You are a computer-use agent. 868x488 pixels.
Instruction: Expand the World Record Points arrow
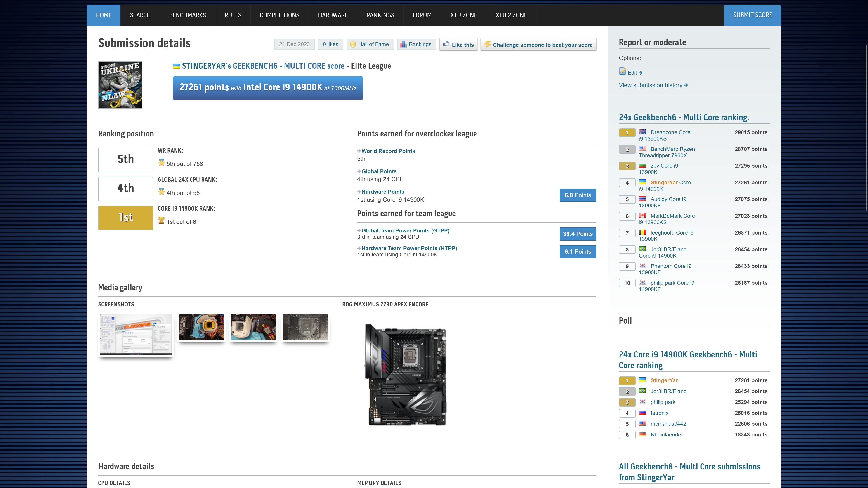[359, 151]
